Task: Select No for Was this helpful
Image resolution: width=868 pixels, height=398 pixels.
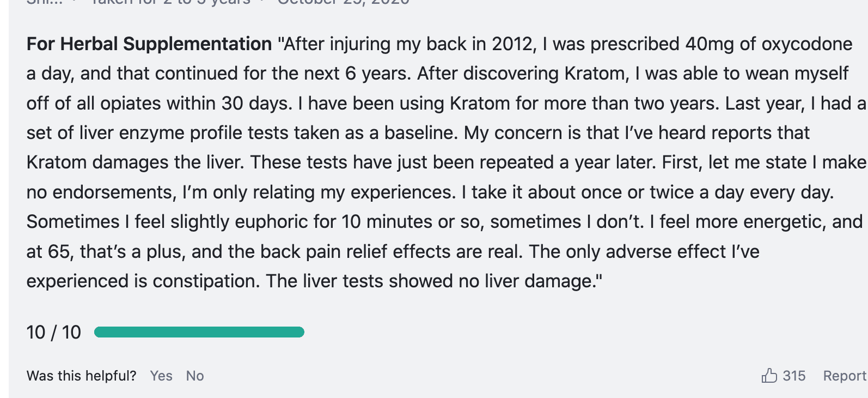Action: (195, 376)
